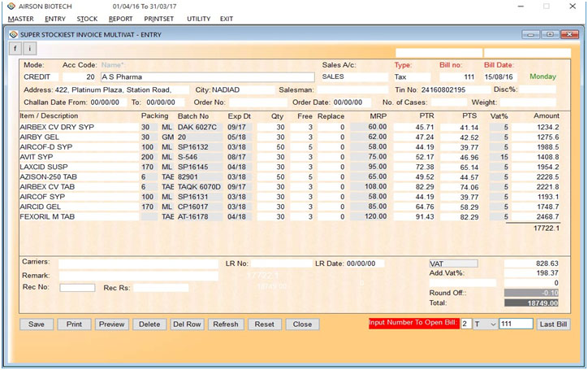Click the 'i' info icon button

[28, 49]
